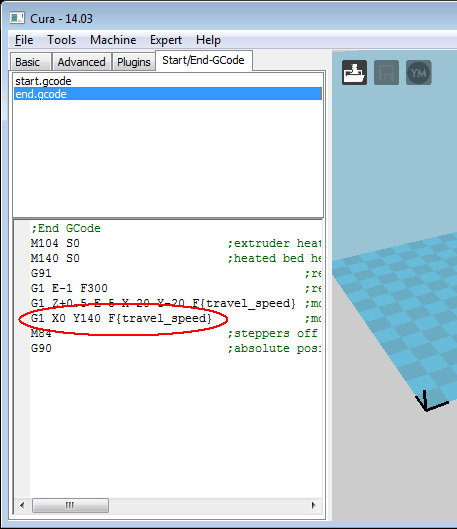Open the File menu
The height and width of the screenshot is (529, 457).
click(24, 40)
